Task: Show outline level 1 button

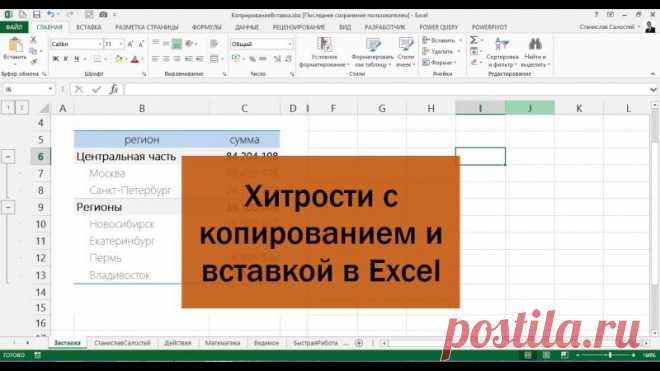Action: [8, 108]
